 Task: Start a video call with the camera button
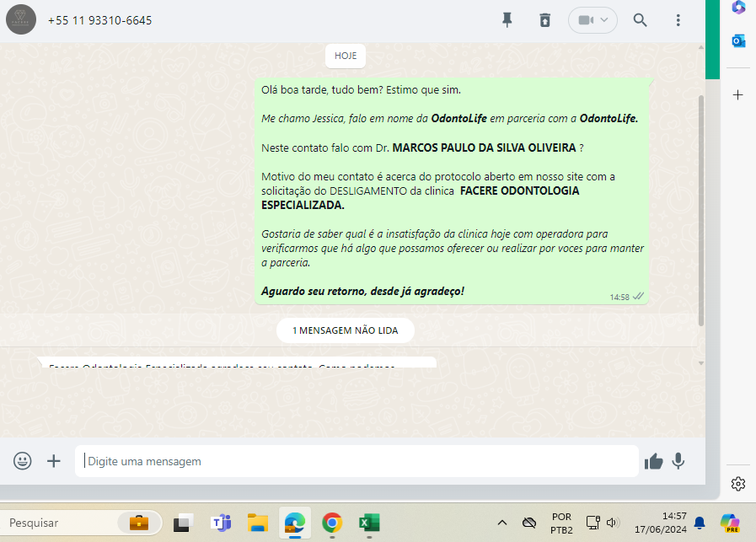(586, 20)
